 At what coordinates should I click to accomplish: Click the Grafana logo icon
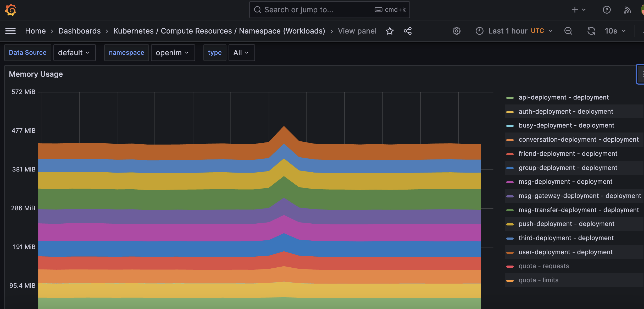tap(10, 10)
